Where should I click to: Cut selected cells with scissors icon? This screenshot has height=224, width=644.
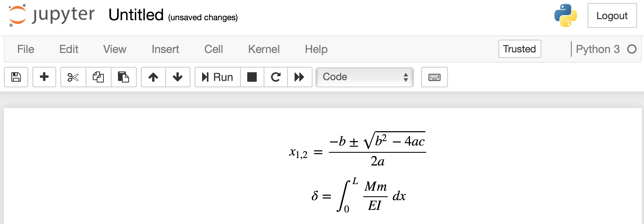point(73,77)
